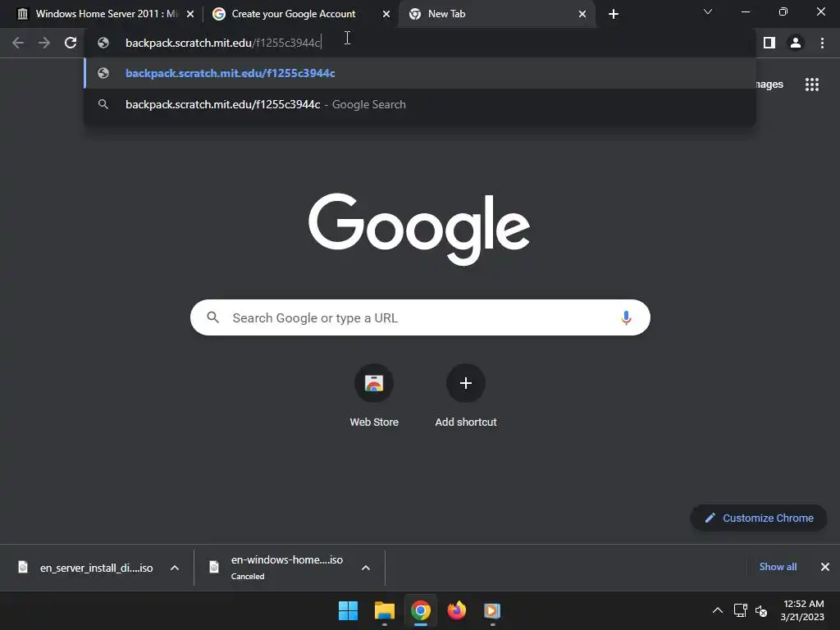Open the media player app in the taskbar

(492, 610)
